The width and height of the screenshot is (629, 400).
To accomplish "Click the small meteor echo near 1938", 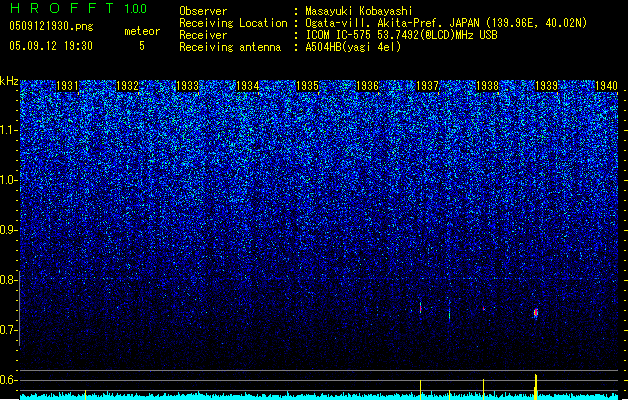I will [x=484, y=309].
